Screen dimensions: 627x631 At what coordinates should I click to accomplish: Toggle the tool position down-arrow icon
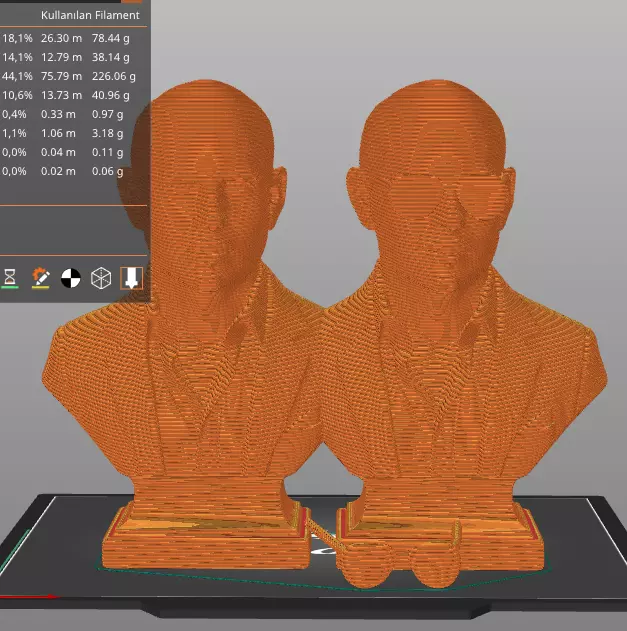point(132,278)
